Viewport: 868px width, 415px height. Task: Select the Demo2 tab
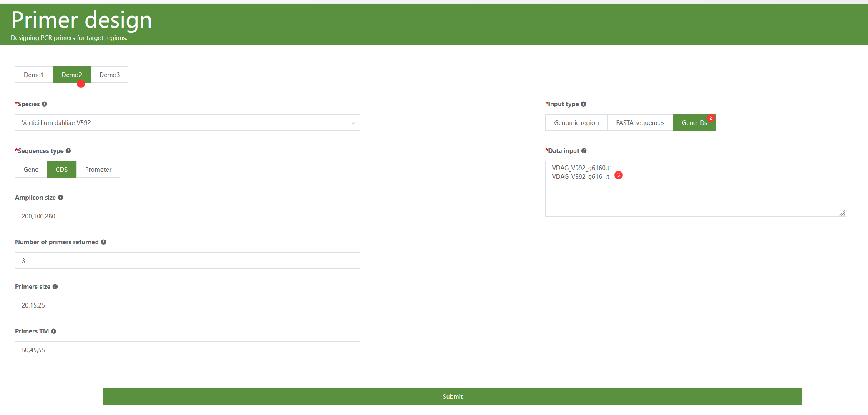pyautogui.click(x=72, y=75)
